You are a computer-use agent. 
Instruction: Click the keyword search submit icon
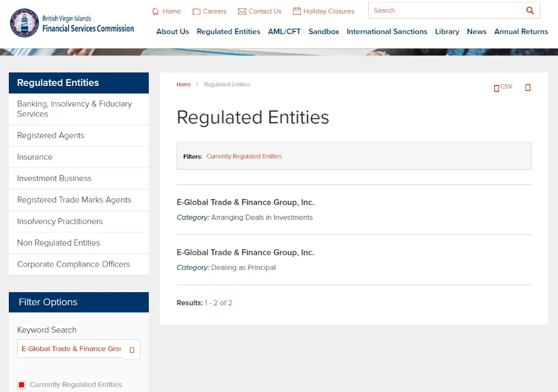coord(132,350)
